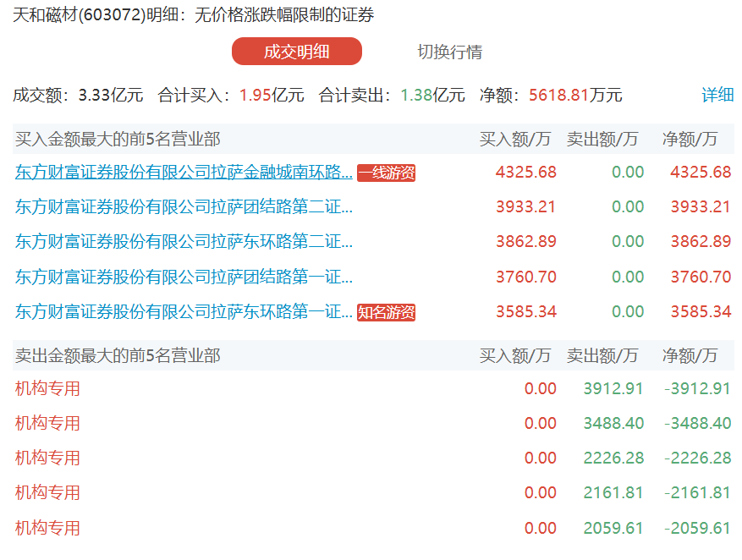Viewport: 742px width, 560px height.
Task: Click 机构专用 in the 2059.61 sell row
Action: pyautogui.click(x=47, y=528)
